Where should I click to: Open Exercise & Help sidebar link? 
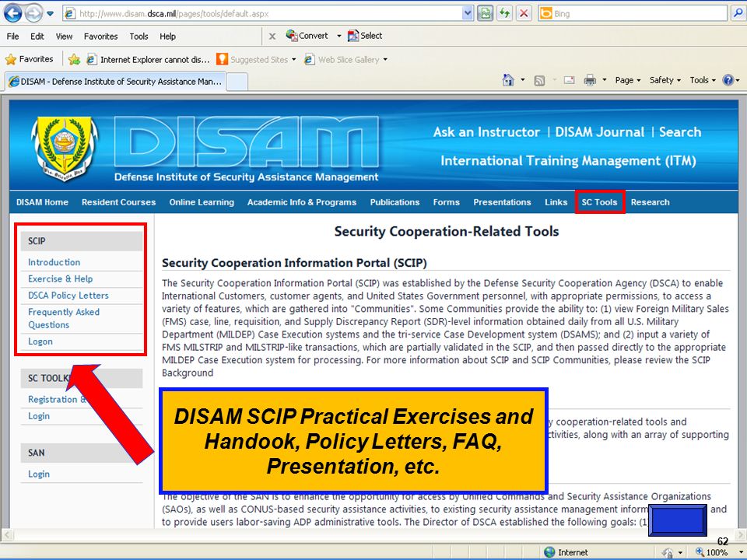(x=60, y=278)
